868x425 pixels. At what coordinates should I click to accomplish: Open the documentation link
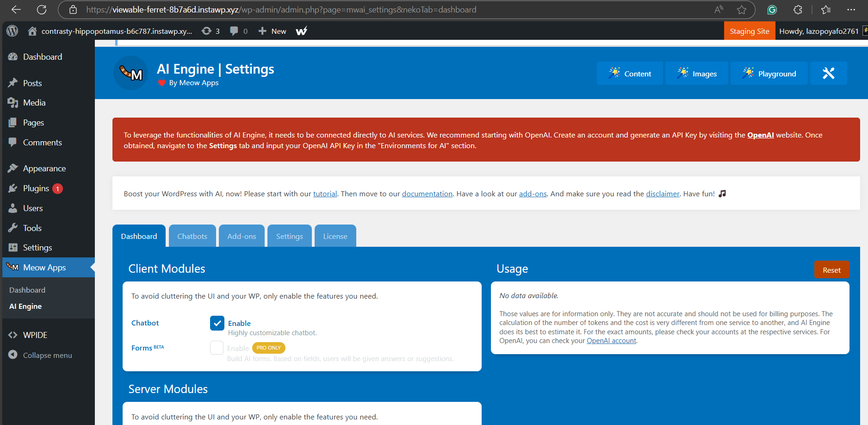(x=427, y=194)
